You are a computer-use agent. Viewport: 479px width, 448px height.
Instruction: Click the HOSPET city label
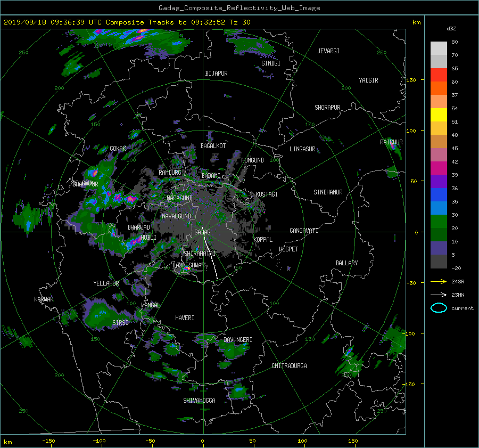point(288,249)
